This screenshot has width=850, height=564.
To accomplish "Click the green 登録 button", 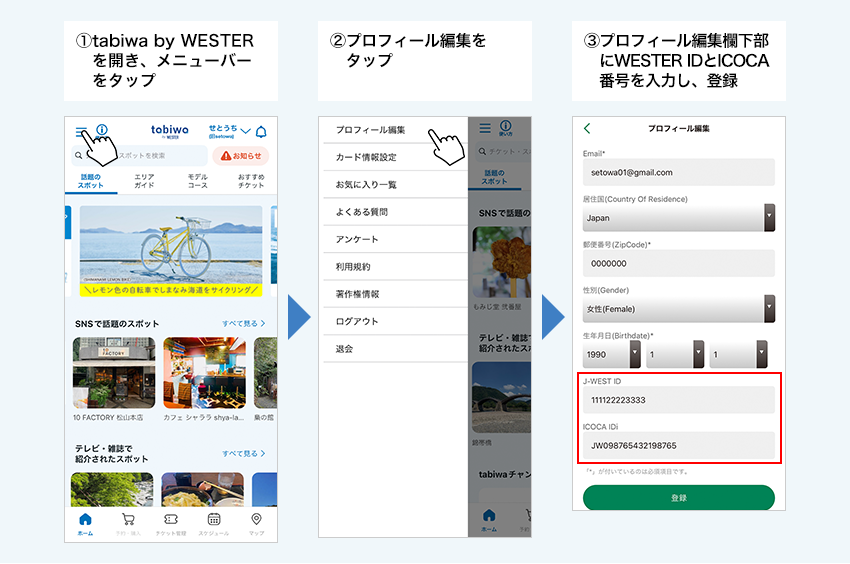I will tap(679, 497).
